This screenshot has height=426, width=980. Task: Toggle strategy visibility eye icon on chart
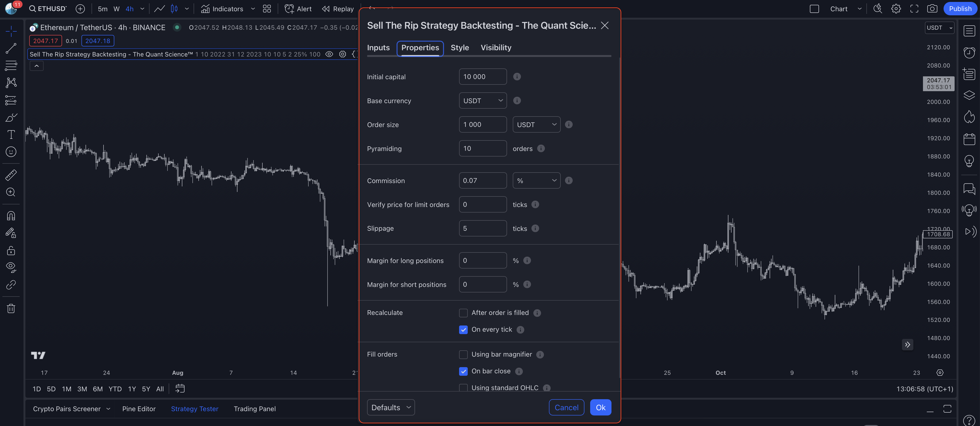(329, 54)
